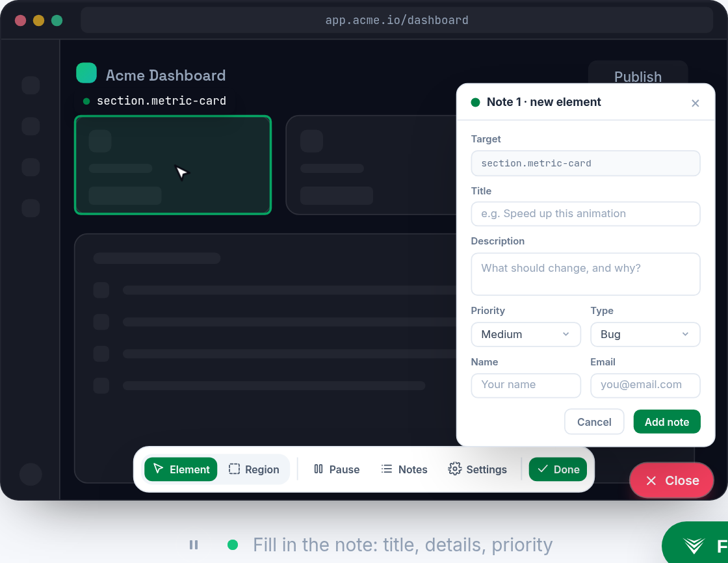The width and height of the screenshot is (728, 563).
Task: Switch to Region selection mode
Action: (254, 469)
